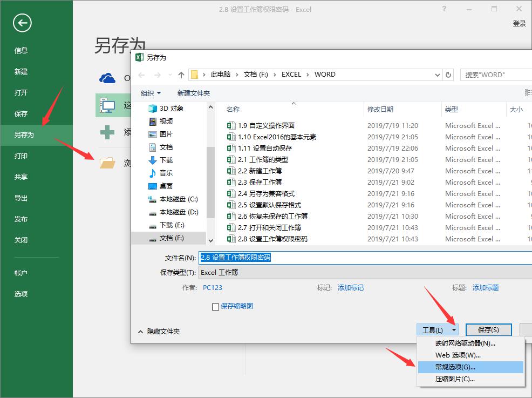Image resolution: width=532 pixels, height=398 pixels.
Task: Click the 添加标记 link
Action: 350,288
